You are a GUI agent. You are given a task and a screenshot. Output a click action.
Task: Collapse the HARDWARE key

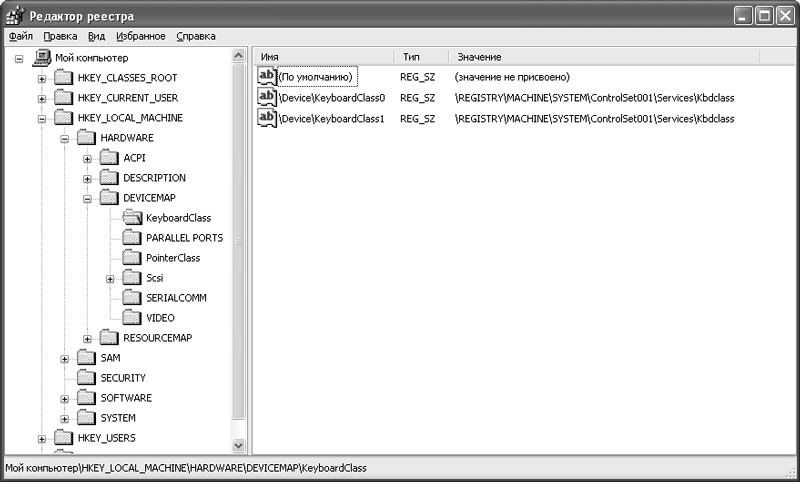coord(65,139)
